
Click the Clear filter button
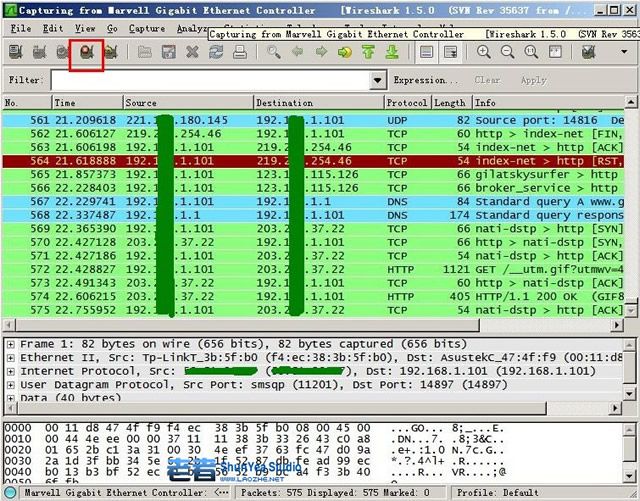487,80
